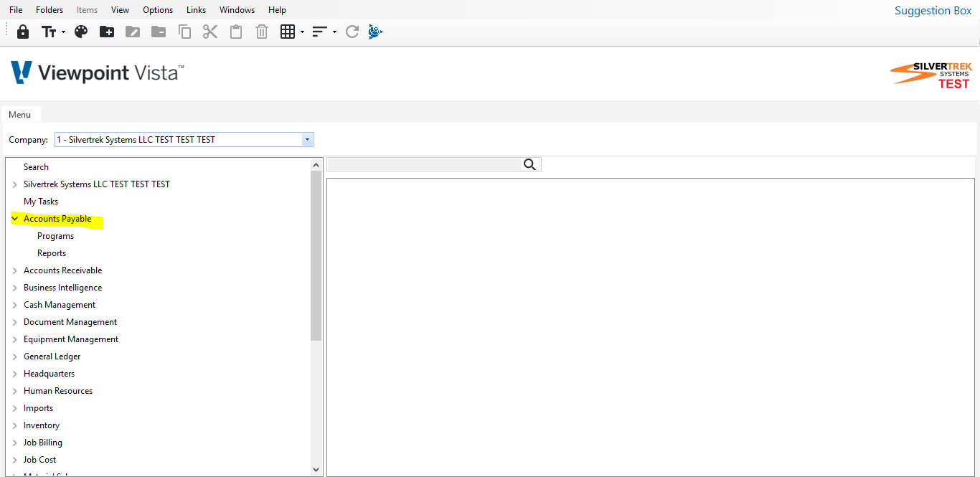
Task: Select My Tasks in the tree
Action: 41,202
